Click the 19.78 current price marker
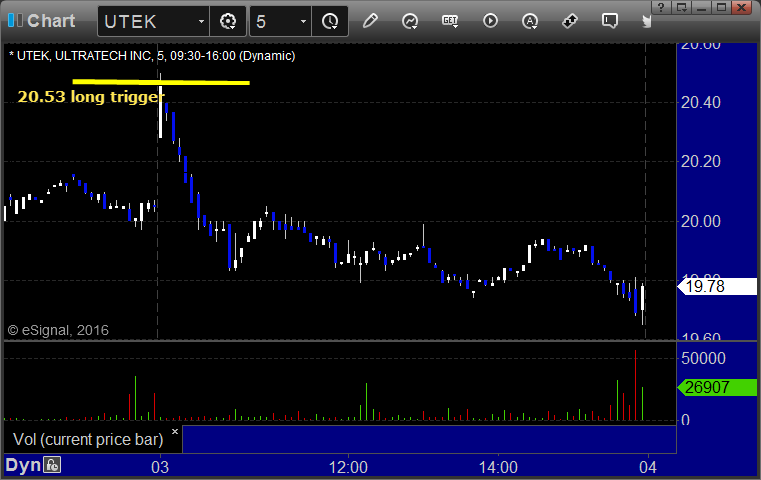761x480 pixels. point(717,286)
